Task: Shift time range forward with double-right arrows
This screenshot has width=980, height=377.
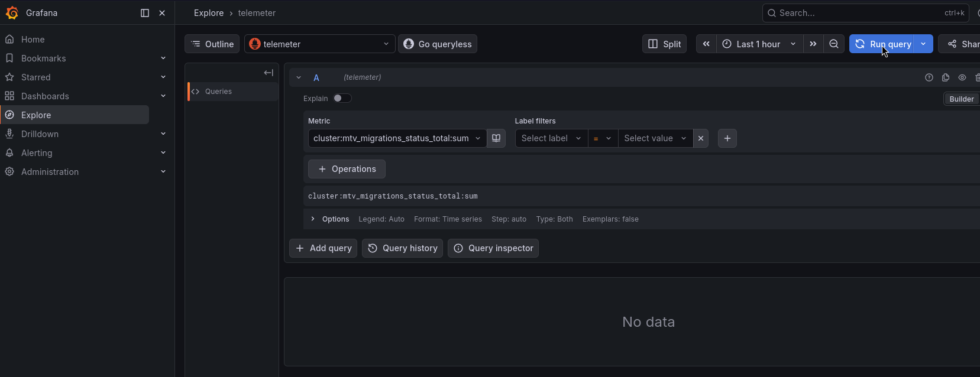Action: click(x=813, y=44)
